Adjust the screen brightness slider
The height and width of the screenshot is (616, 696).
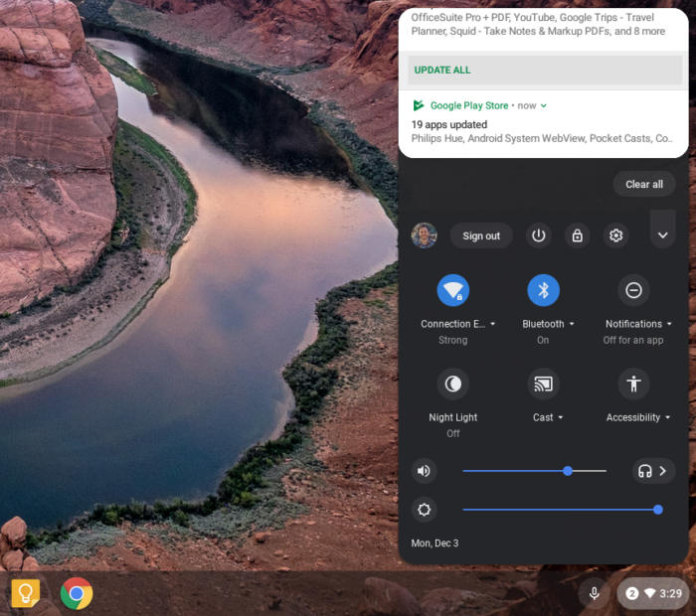[563, 510]
